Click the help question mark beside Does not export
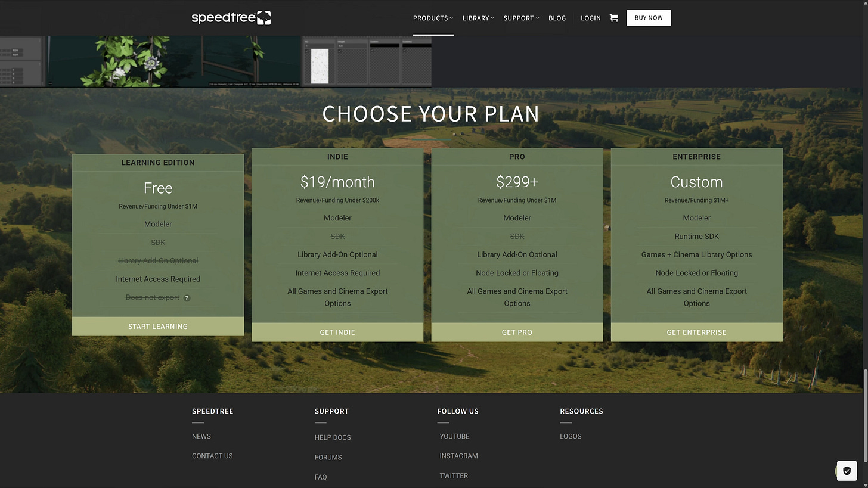Viewport: 868px width, 488px height. point(187,298)
